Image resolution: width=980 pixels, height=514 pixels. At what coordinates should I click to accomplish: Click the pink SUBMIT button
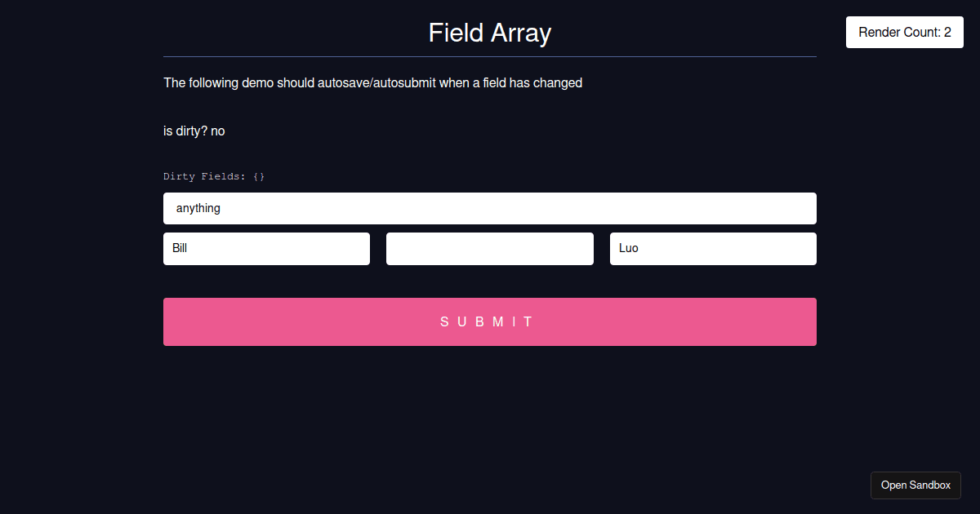pos(489,321)
